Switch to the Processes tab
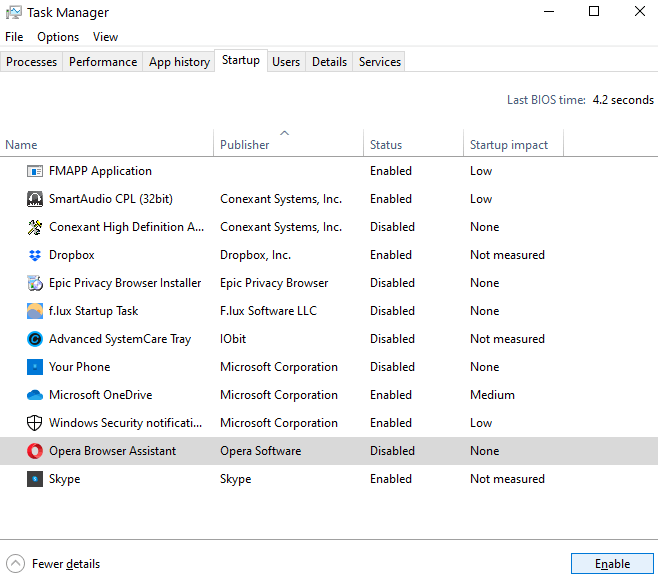The width and height of the screenshot is (658, 586). point(31,62)
